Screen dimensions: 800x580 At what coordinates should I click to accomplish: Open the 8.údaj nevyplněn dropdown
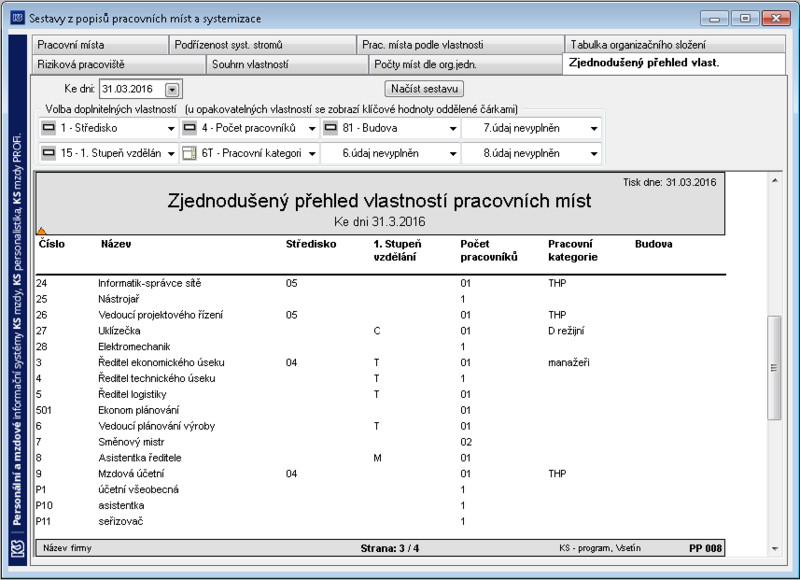594,154
